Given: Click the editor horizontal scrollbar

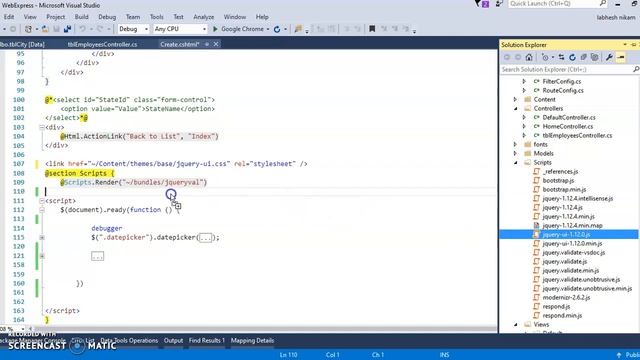Looking at the screenshot, I should pyautogui.click(x=265, y=329).
